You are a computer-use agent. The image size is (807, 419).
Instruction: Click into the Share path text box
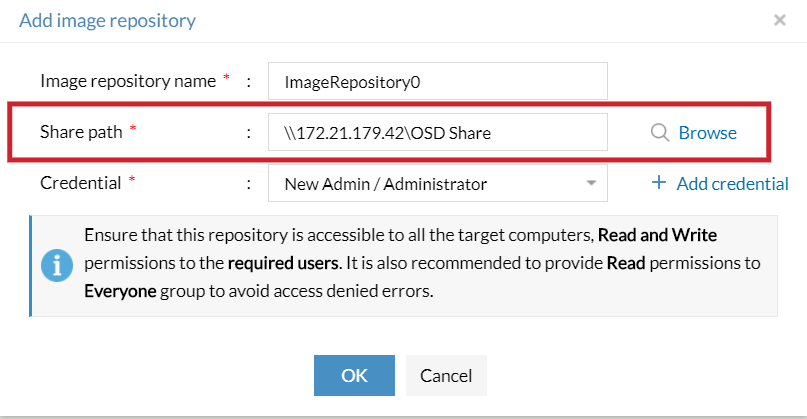pyautogui.click(x=437, y=132)
